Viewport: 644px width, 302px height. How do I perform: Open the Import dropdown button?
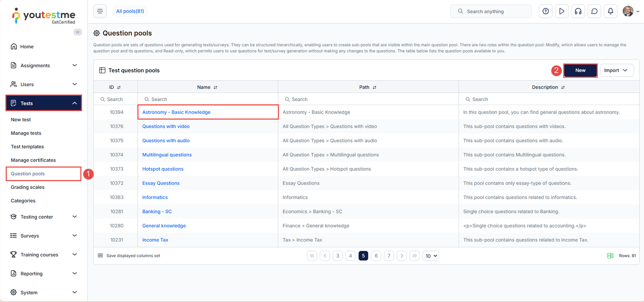pyautogui.click(x=616, y=70)
